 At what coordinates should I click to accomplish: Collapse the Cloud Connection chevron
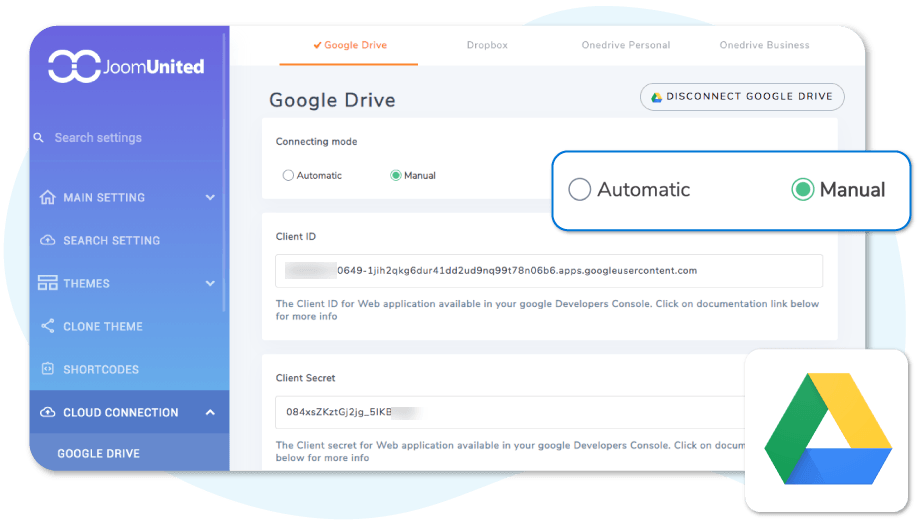210,413
